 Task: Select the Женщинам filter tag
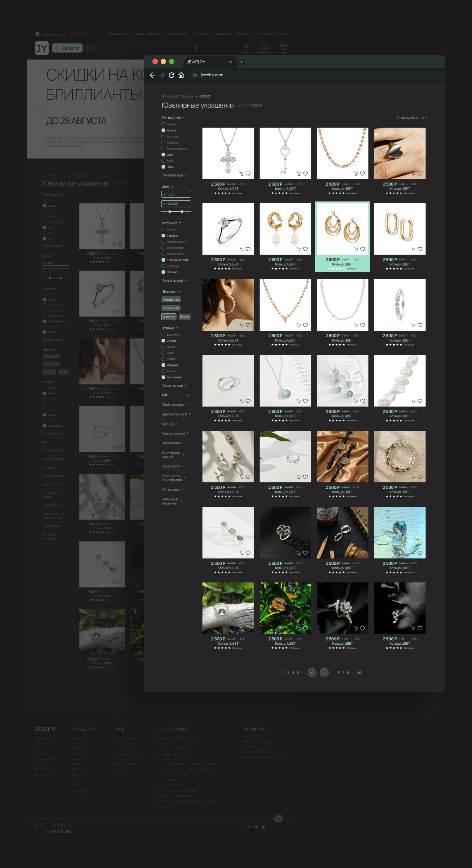pyautogui.click(x=171, y=300)
